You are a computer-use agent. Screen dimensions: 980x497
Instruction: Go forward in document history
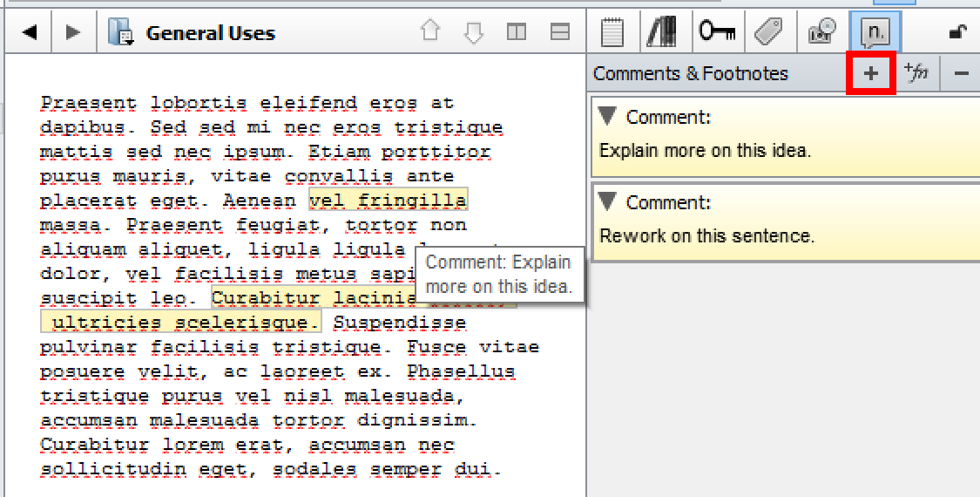73,33
